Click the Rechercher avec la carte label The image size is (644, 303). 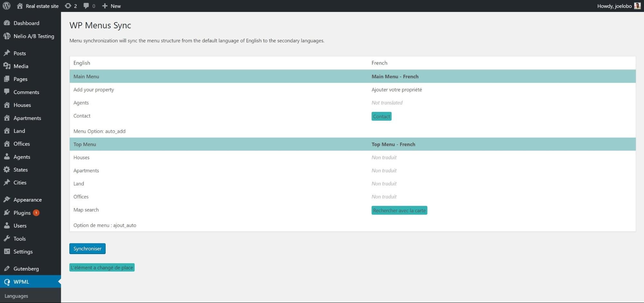click(399, 210)
